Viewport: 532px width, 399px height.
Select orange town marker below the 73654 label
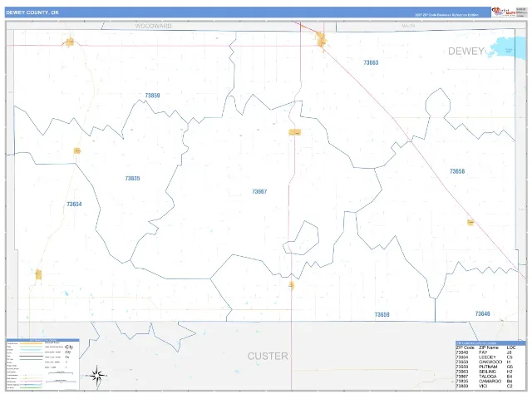(39, 274)
